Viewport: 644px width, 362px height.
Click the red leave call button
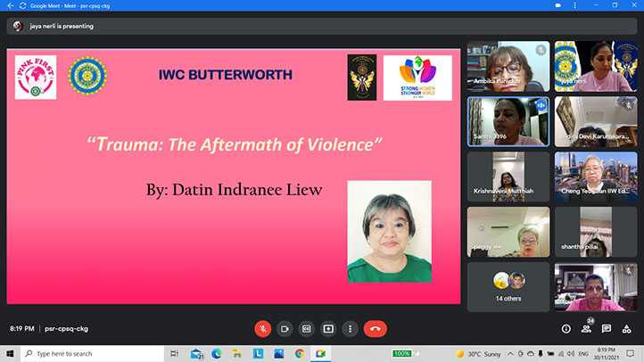pos(376,328)
